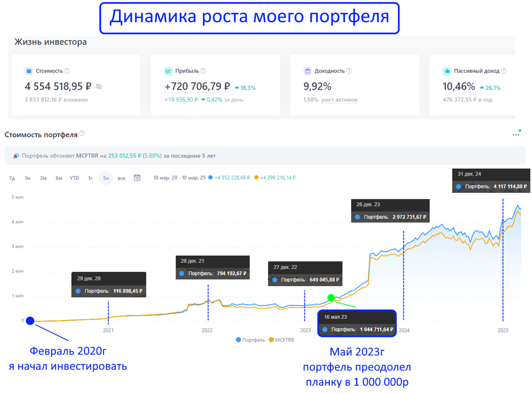Select the 7д time range

coord(12,178)
